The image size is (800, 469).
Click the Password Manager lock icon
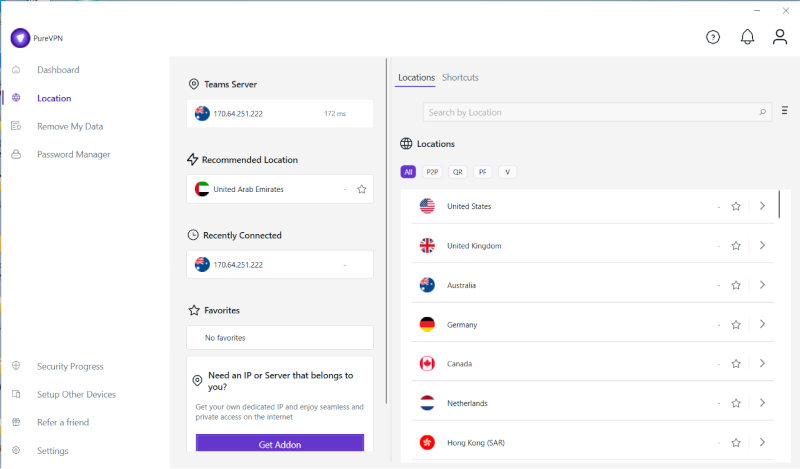(x=16, y=154)
